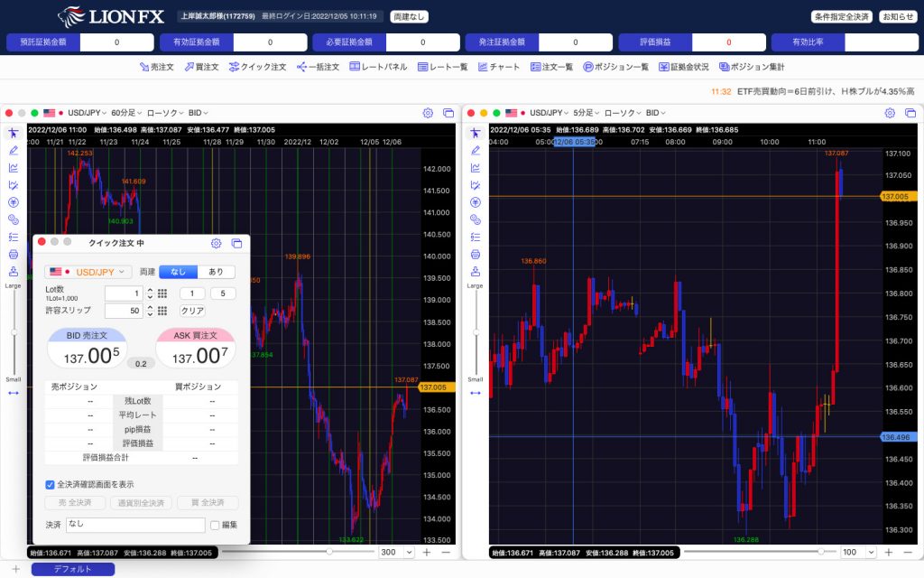Click the detach-window icon of the 5分足 chart
924x578 pixels.
point(910,113)
